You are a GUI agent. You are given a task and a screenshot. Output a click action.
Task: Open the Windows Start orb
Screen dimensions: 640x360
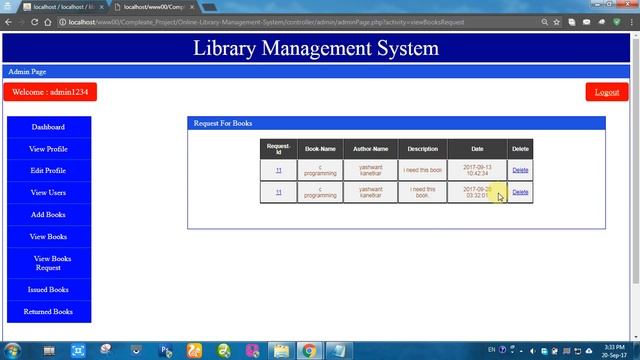pos(12,351)
